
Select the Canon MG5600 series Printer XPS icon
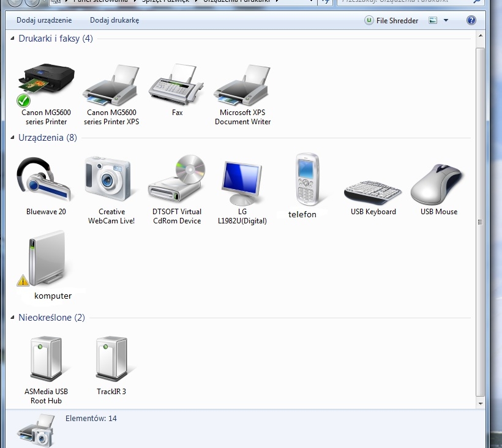pos(111,85)
